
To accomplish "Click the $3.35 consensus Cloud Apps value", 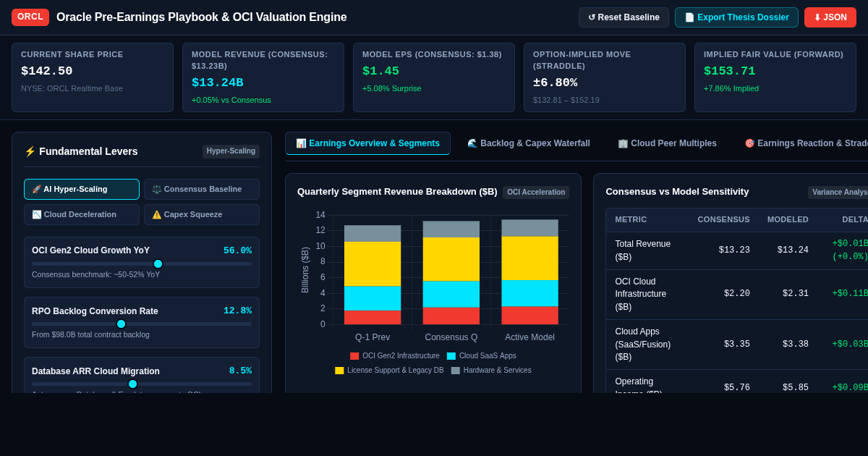I will coord(736,344).
